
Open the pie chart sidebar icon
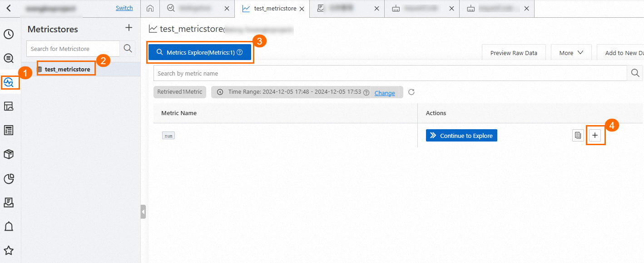9,179
